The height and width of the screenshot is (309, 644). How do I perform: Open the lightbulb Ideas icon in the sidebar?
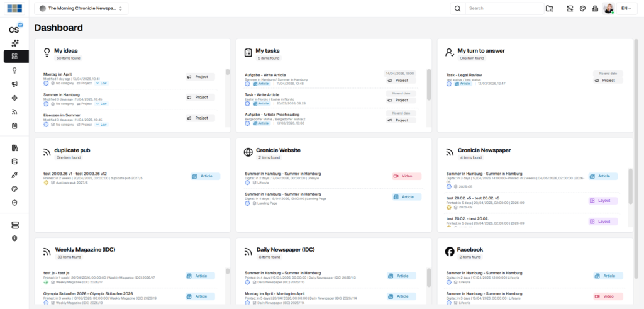pos(14,70)
